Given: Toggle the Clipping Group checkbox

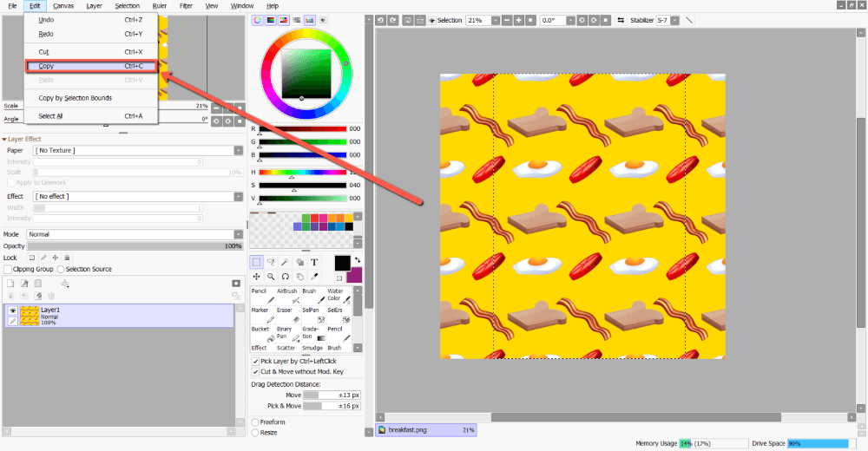Looking at the screenshot, I should 8,269.
